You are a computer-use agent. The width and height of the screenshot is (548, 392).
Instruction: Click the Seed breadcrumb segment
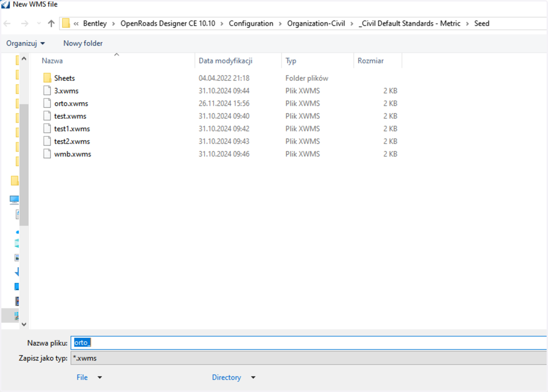point(482,23)
